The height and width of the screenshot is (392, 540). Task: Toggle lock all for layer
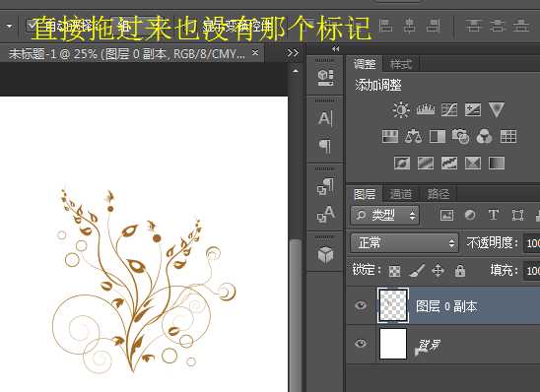[460, 271]
